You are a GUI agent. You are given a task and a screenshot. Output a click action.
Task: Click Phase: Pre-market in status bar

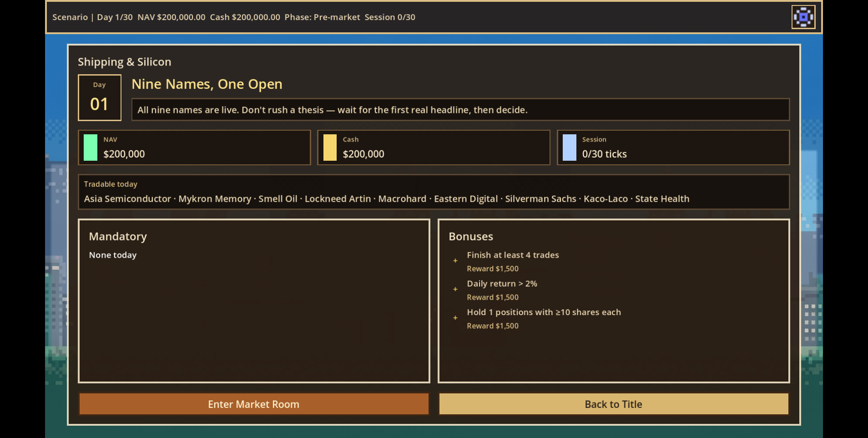click(322, 17)
